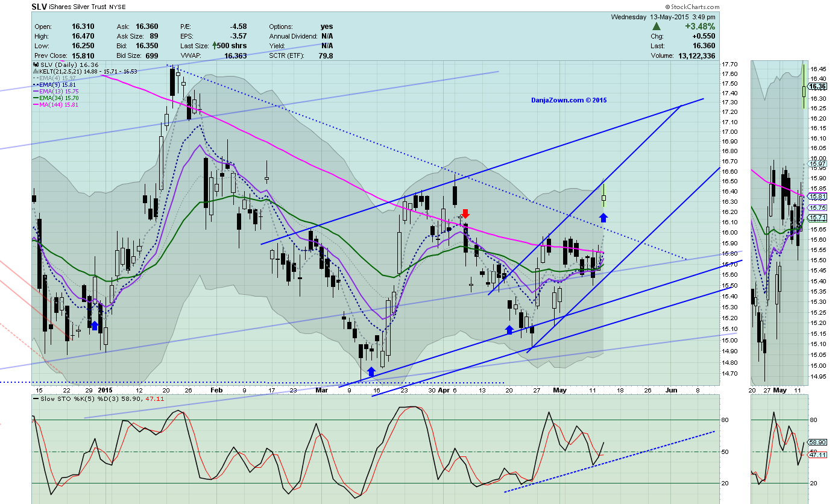Click the VWAP value 16.363
Screen dimensions: 838x504
[235, 55]
